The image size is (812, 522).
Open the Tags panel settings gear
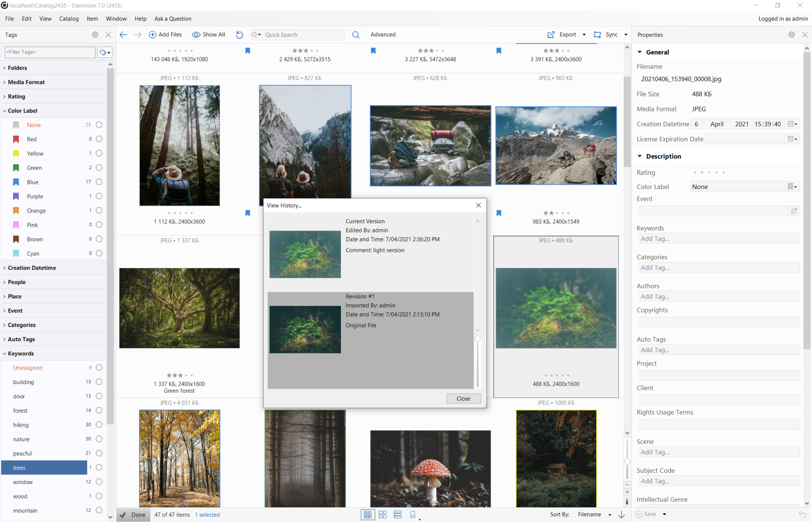pyautogui.click(x=95, y=34)
